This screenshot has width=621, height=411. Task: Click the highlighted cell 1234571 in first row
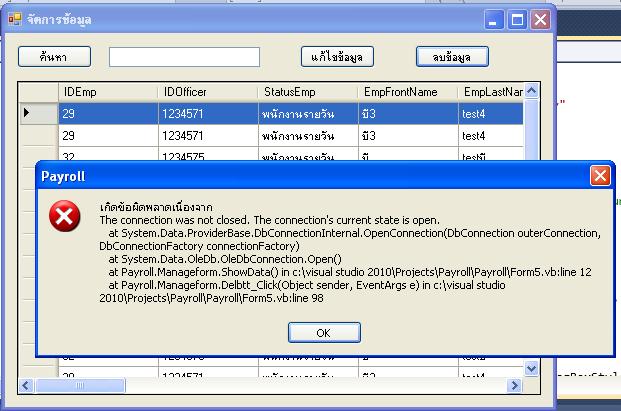click(208, 114)
